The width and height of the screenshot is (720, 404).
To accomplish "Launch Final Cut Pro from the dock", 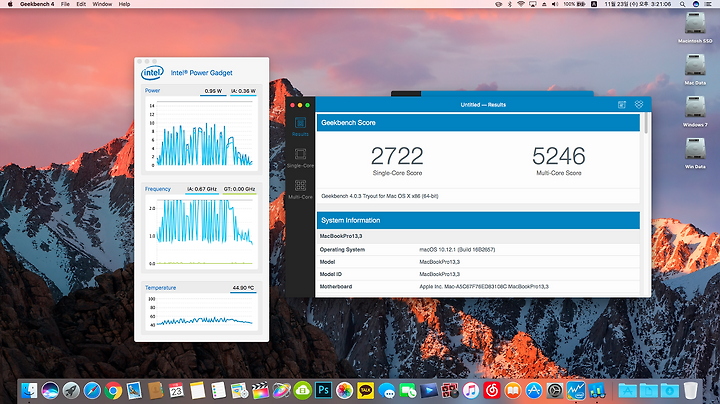I will pyautogui.click(x=261, y=391).
